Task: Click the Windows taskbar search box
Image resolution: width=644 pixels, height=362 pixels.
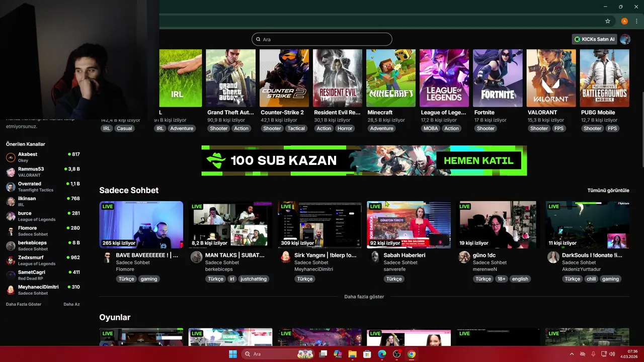Action: point(278,354)
